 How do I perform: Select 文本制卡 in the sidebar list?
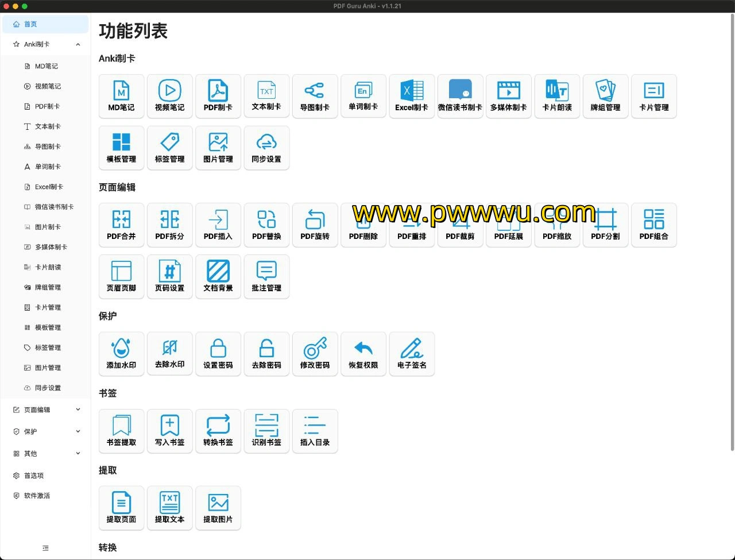tap(46, 126)
